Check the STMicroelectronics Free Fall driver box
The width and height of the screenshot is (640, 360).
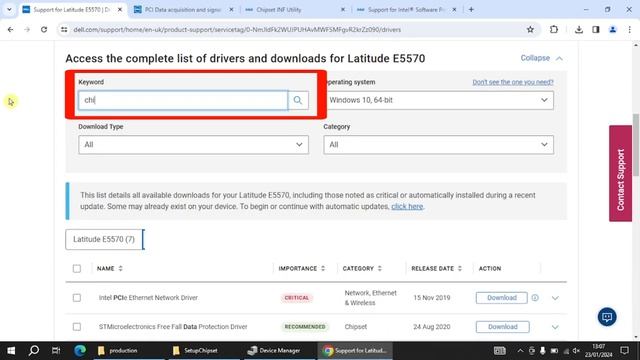(77, 327)
